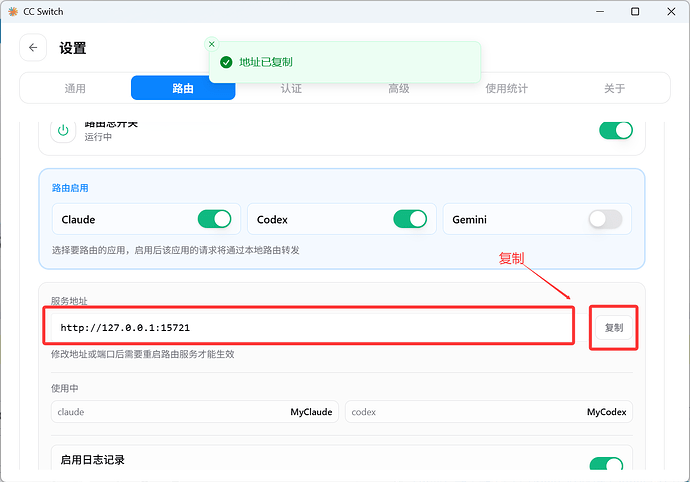The width and height of the screenshot is (690, 482).
Task: Dismiss the 地址已复制 notification
Action: pyautogui.click(x=212, y=44)
